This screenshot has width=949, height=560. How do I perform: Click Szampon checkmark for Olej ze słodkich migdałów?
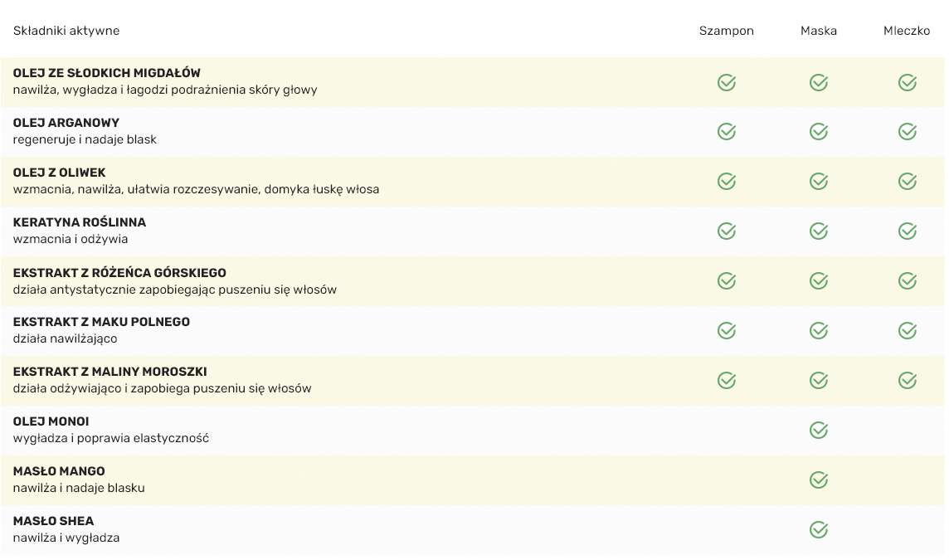coord(727,82)
